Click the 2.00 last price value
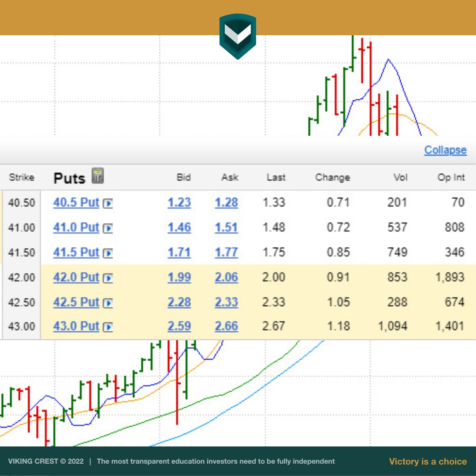Viewport: 476px width, 476px height. [274, 277]
